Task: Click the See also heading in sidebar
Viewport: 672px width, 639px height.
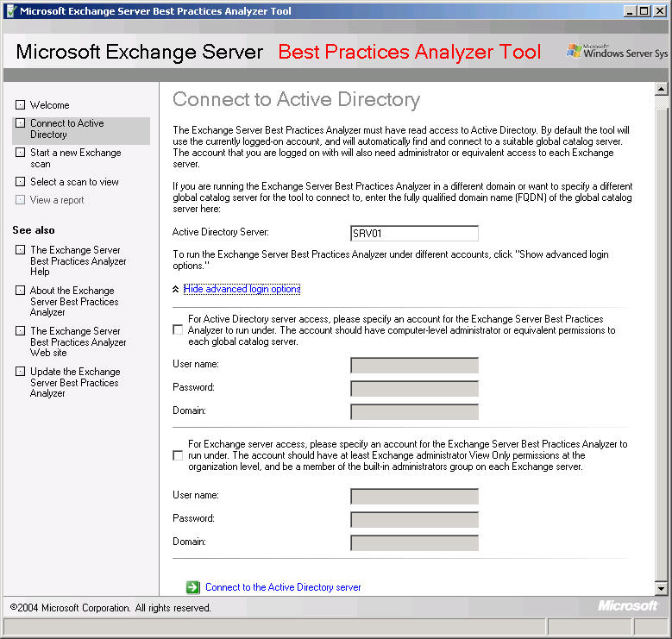Action: coord(34,230)
